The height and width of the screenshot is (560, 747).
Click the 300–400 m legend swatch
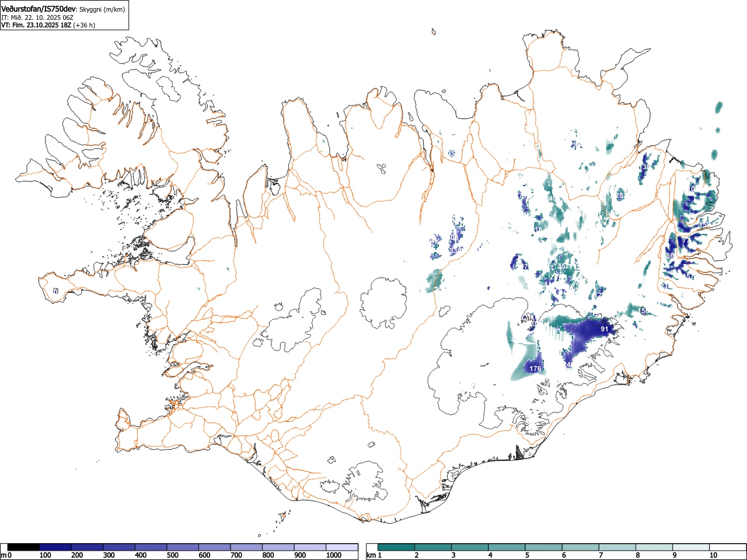[x=118, y=547]
